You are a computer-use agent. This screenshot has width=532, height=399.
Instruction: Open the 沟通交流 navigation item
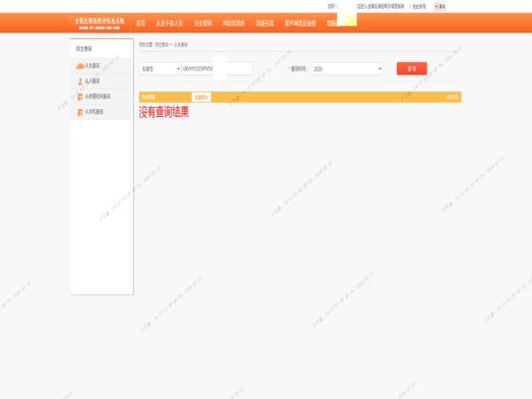[x=264, y=24]
